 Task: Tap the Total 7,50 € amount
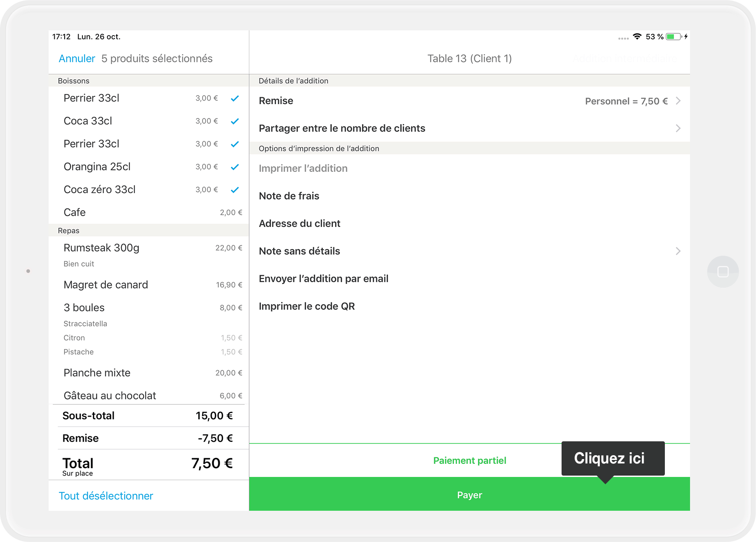212,463
